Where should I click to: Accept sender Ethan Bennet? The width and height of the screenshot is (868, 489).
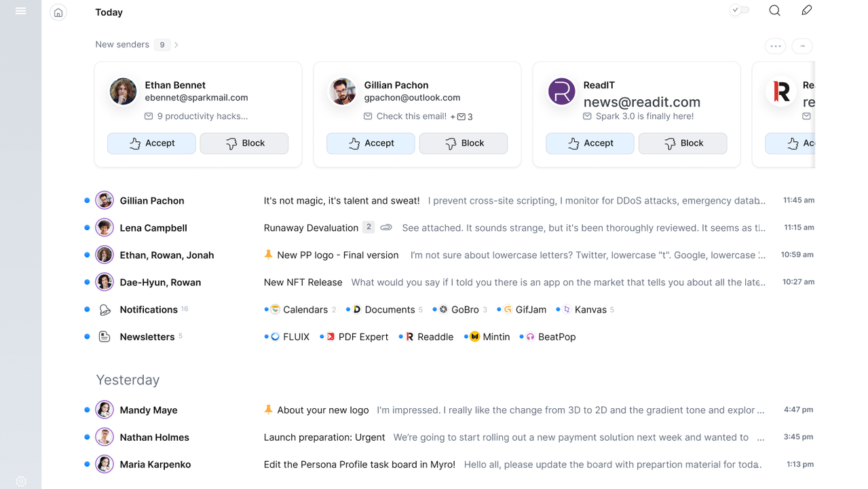click(x=151, y=143)
